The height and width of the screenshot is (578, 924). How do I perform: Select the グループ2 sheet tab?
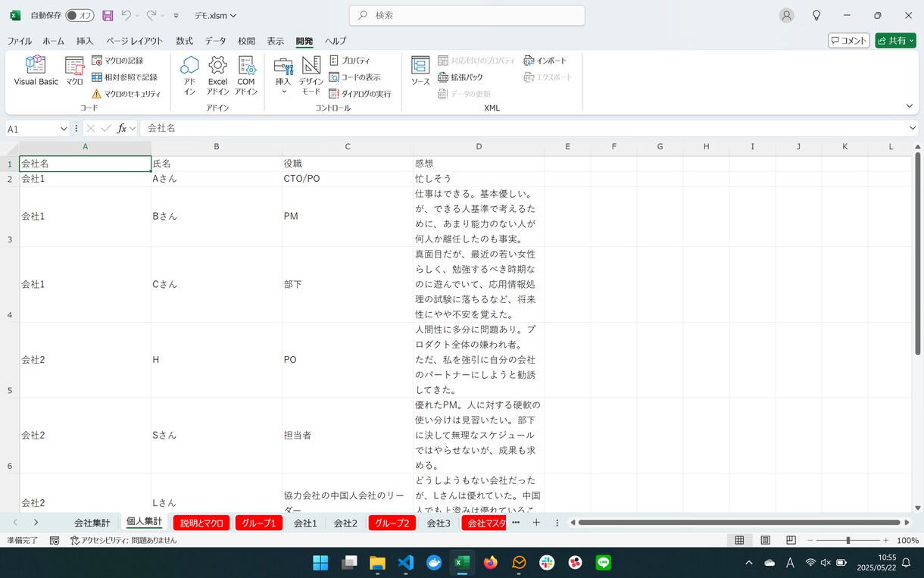coord(392,523)
